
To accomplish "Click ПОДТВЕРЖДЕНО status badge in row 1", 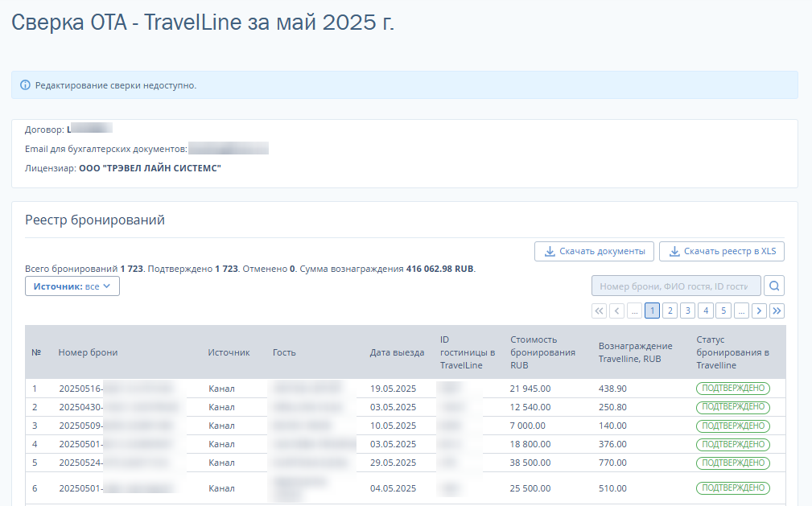I will [733, 389].
